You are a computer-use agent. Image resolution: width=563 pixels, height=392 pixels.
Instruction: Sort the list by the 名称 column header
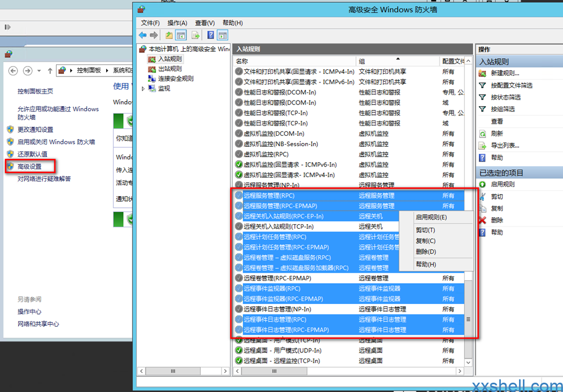(295, 62)
